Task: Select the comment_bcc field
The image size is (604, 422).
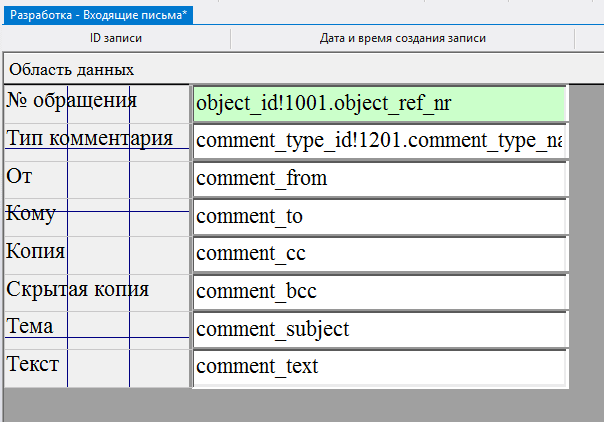Action: pos(379,292)
